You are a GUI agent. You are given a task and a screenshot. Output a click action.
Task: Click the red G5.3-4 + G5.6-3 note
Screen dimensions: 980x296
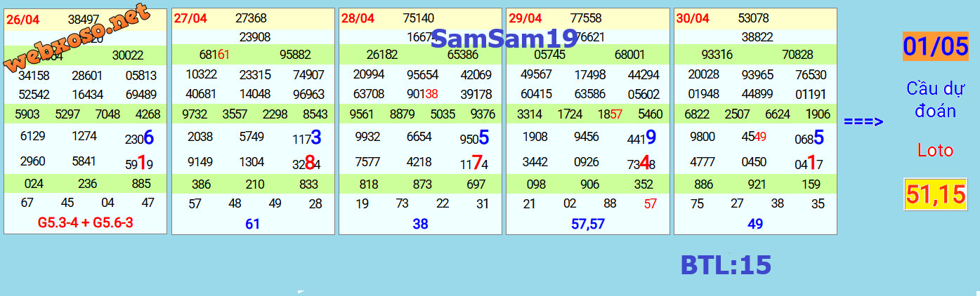[85, 222]
